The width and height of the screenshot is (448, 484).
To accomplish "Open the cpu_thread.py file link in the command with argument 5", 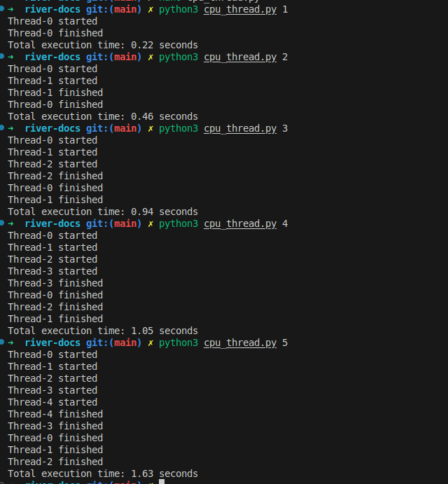I will pyautogui.click(x=240, y=343).
